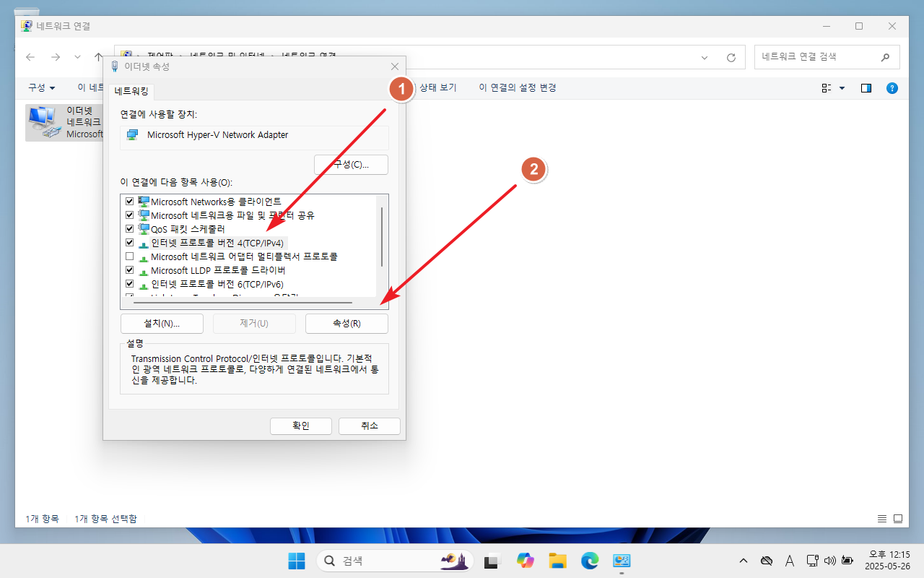924x578 pixels.
Task: Toggle the Microsoft LLDP 프로토콜 드라이버 checkbox
Action: click(130, 270)
